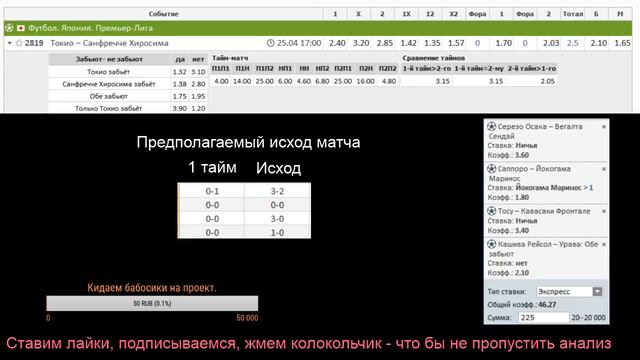Image resolution: width=640 pixels, height=360 pixels.
Task: Click the 0-1 first-half score cell
Action: (212, 191)
